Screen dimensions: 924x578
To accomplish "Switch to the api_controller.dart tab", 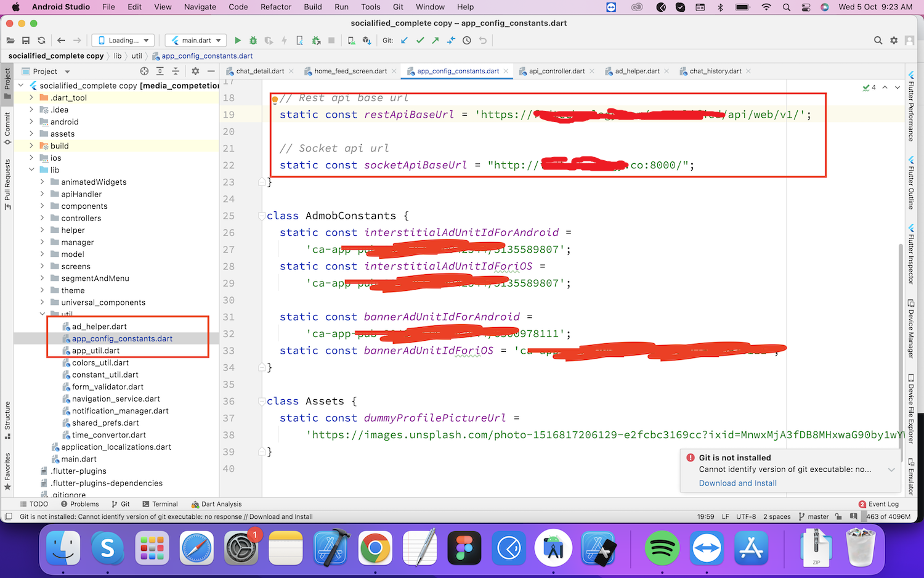I will coord(557,71).
